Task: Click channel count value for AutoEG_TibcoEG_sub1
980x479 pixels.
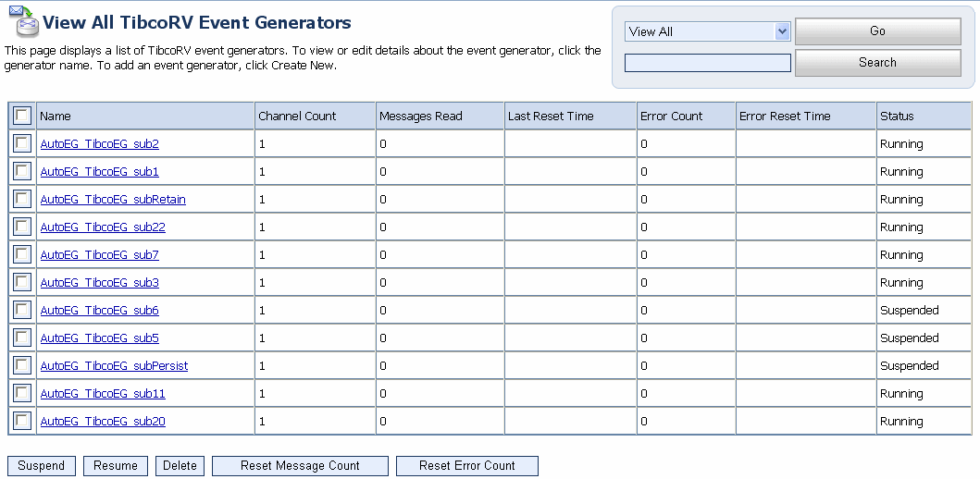Action: pos(262,172)
